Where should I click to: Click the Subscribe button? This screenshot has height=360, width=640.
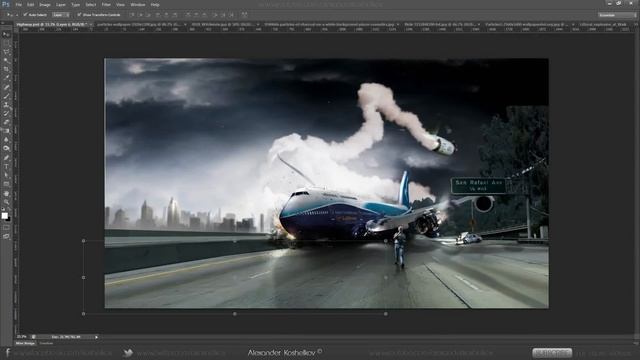click(552, 353)
